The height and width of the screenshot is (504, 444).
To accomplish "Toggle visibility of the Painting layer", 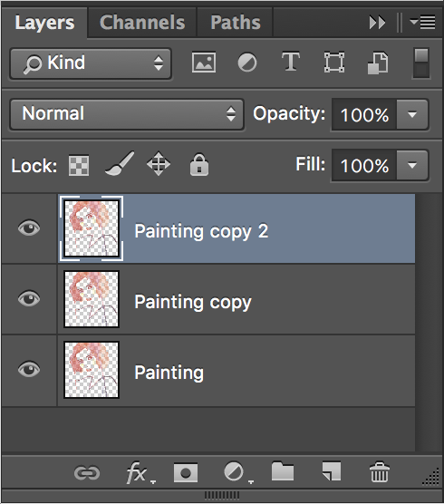I will point(29,369).
